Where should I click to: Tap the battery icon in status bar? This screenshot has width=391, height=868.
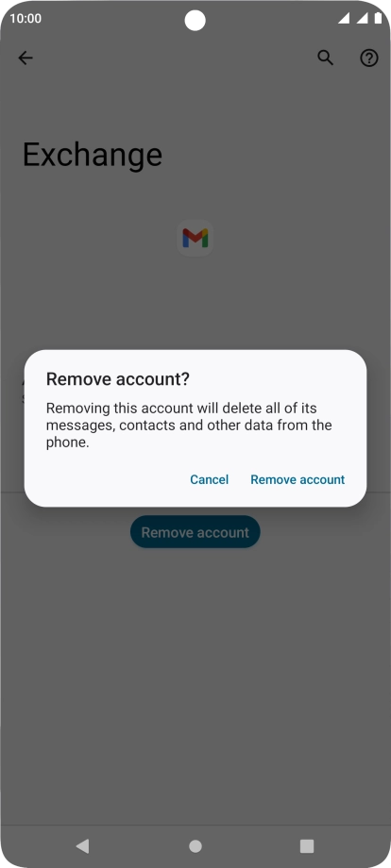378,18
